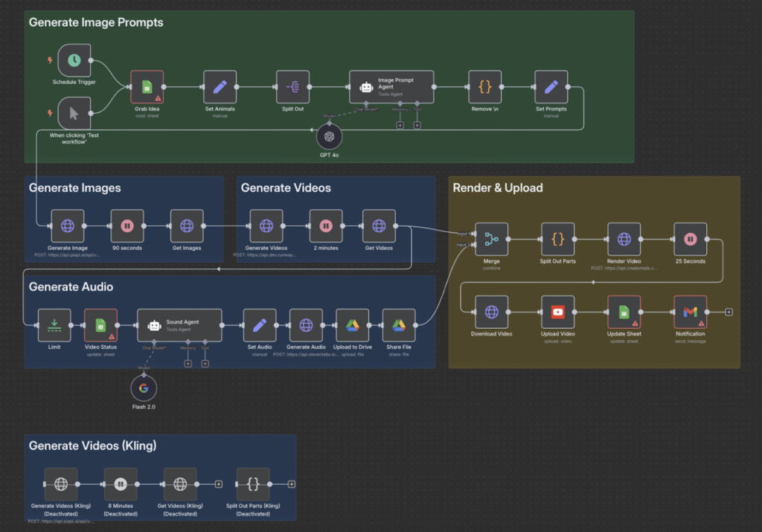Select the Split Out node
Image resolution: width=762 pixels, height=532 pixels.
(292, 87)
